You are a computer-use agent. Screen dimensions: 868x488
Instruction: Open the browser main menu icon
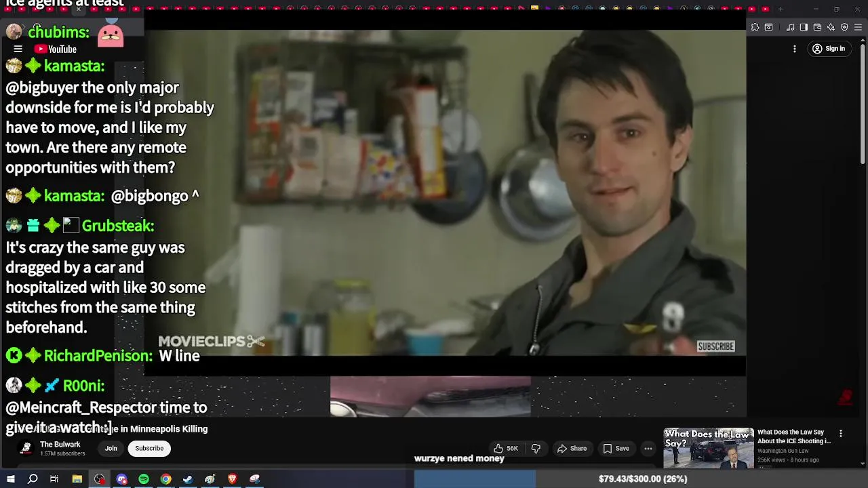point(858,27)
